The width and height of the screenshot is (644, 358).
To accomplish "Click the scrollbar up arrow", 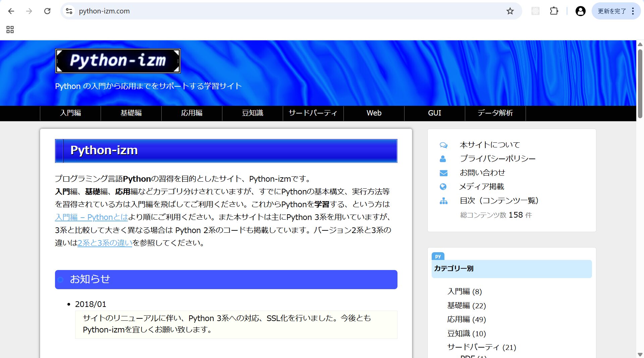I will 640,44.
